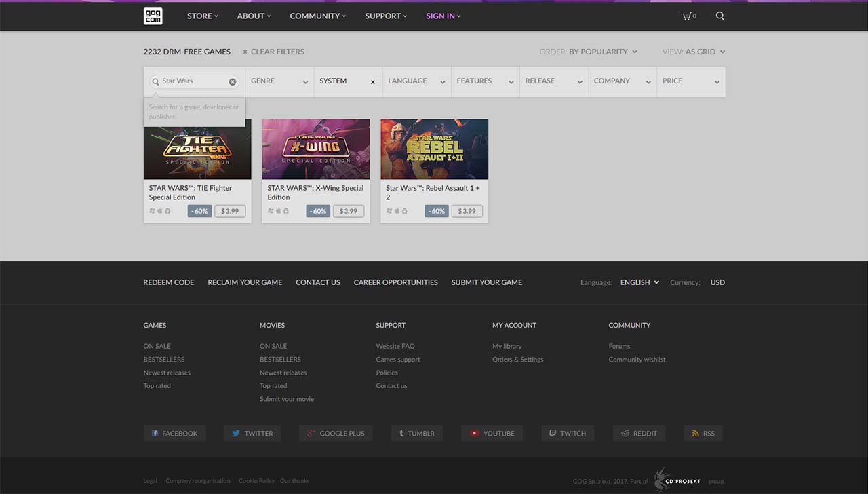This screenshot has width=868, height=494.
Task: Open the Store menu
Action: [x=202, y=16]
